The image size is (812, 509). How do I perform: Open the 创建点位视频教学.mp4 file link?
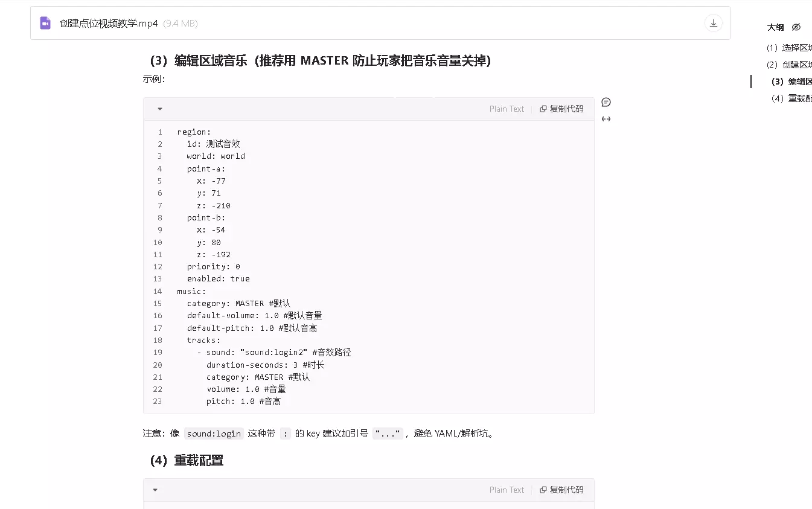pos(109,24)
